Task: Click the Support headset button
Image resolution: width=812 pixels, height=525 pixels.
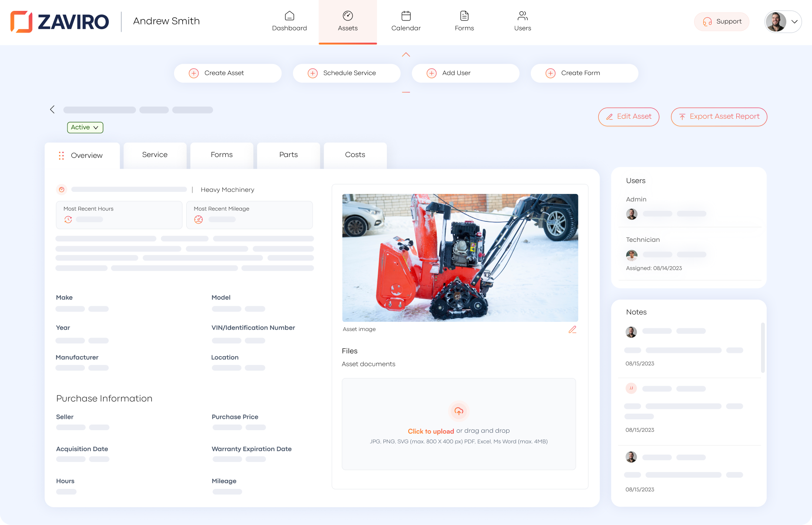Action: 722,21
